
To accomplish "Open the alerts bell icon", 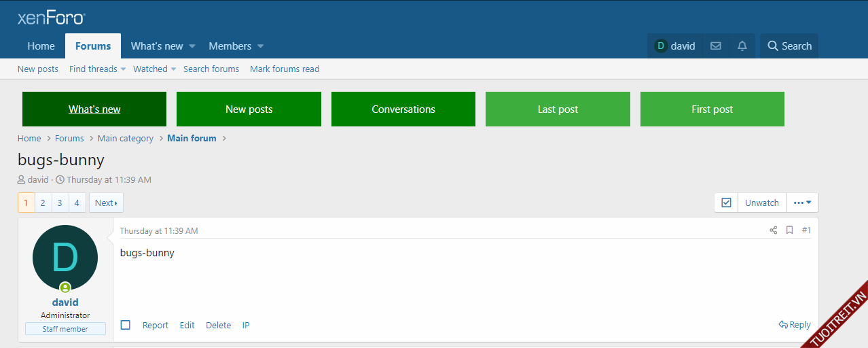I will pyautogui.click(x=742, y=46).
